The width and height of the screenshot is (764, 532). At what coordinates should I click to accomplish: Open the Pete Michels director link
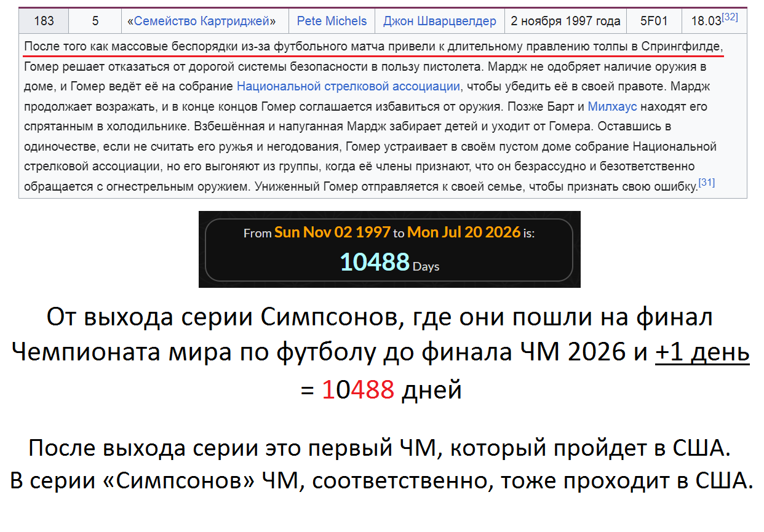pyautogui.click(x=332, y=22)
